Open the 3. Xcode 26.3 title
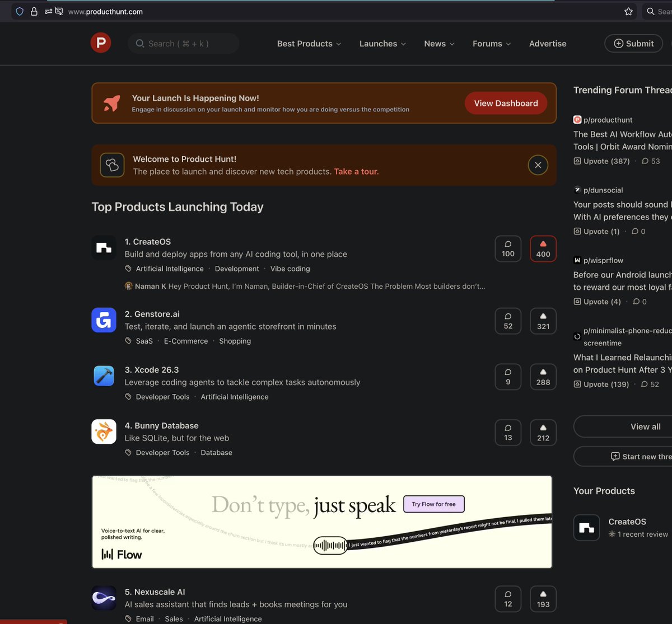The height and width of the screenshot is (624, 672). pos(152,370)
